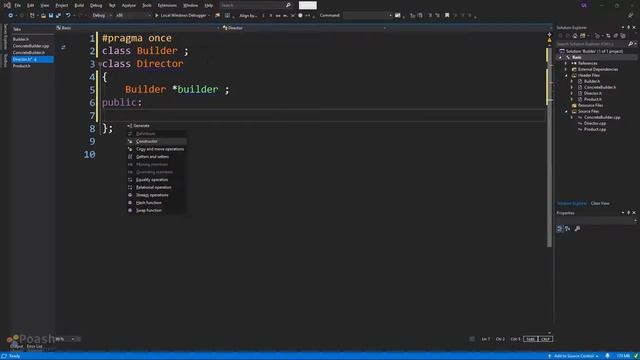Open the View menu
The height and width of the screenshot is (360, 640).
[44, 5]
